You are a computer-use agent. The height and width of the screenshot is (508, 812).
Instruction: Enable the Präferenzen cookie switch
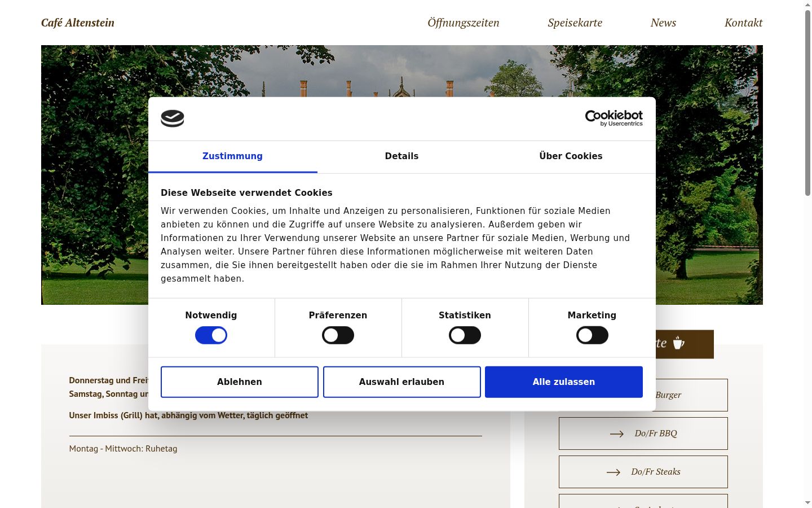tap(338, 335)
